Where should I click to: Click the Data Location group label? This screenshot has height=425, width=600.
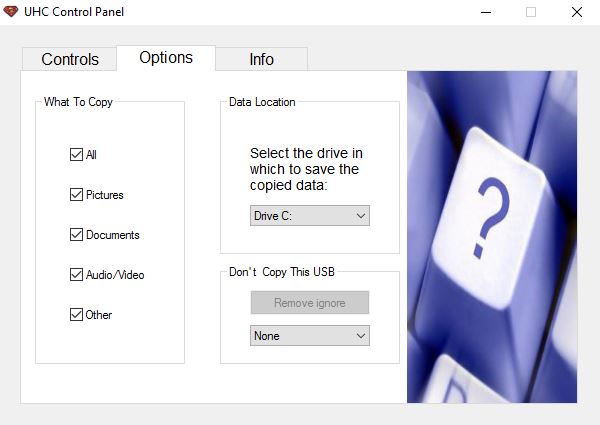pos(262,102)
